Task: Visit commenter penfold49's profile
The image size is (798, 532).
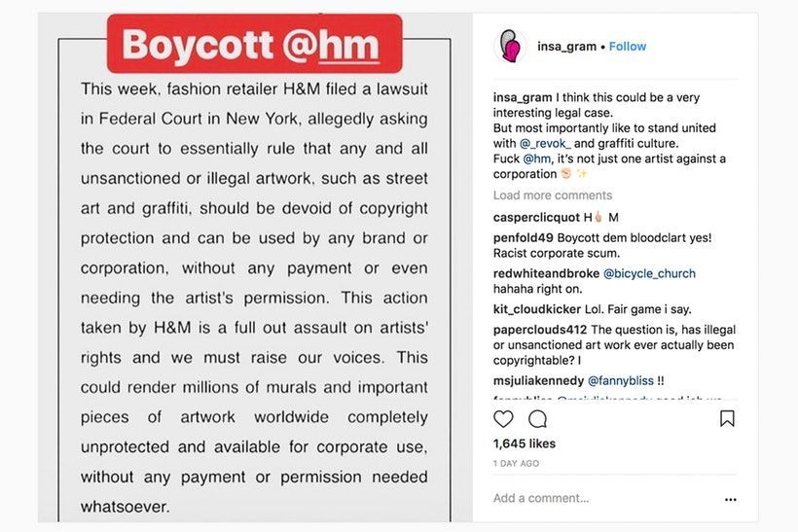Action: click(524, 237)
